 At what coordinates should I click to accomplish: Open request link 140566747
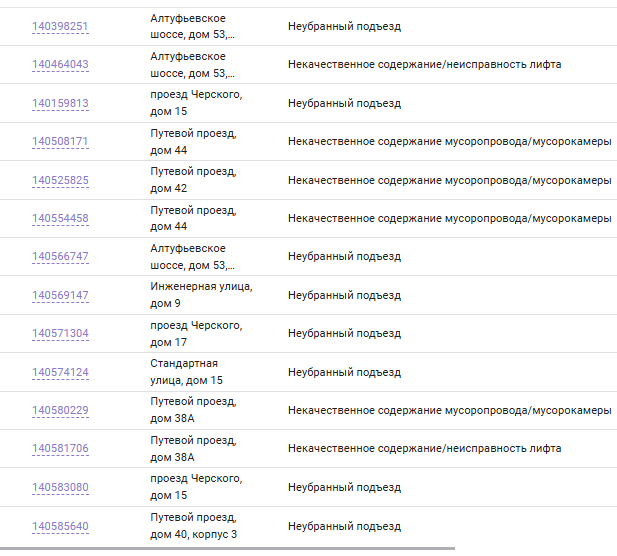pos(60,256)
